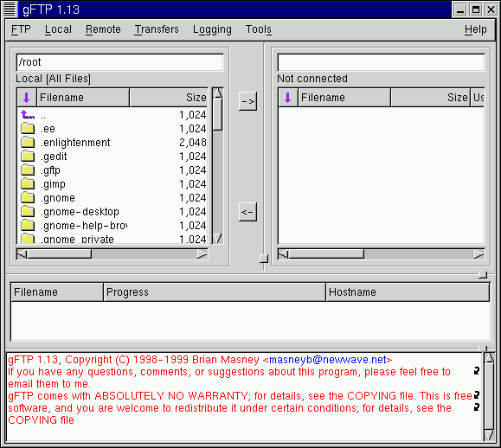
Task: Select the .gimp folder icon
Action: coord(28,183)
